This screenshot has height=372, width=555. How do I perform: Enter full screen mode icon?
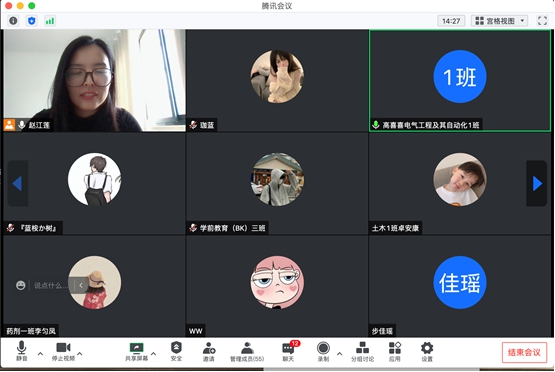[x=542, y=21]
